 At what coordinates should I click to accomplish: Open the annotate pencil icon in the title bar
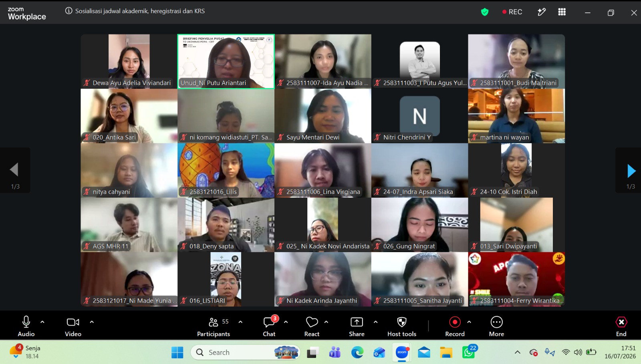point(542,12)
